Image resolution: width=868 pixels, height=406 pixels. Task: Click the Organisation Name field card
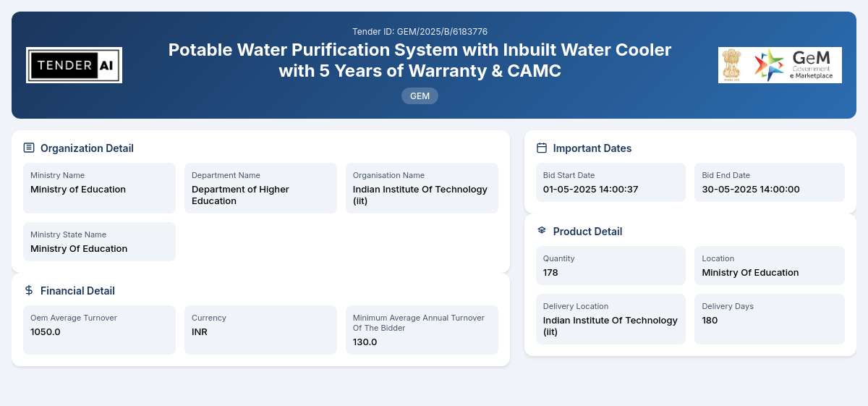click(422, 188)
